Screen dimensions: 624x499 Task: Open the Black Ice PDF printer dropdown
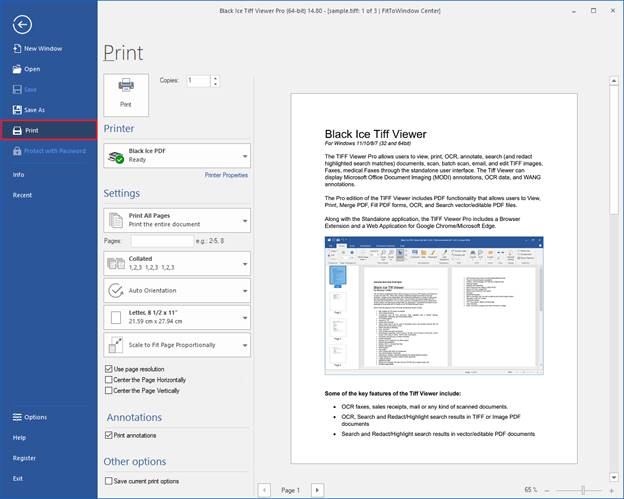click(x=177, y=156)
